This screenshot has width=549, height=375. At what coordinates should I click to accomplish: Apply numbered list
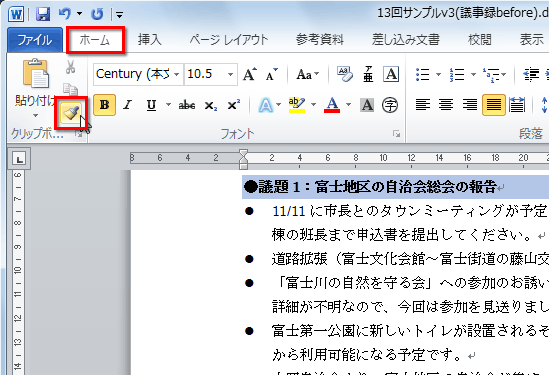click(x=457, y=74)
